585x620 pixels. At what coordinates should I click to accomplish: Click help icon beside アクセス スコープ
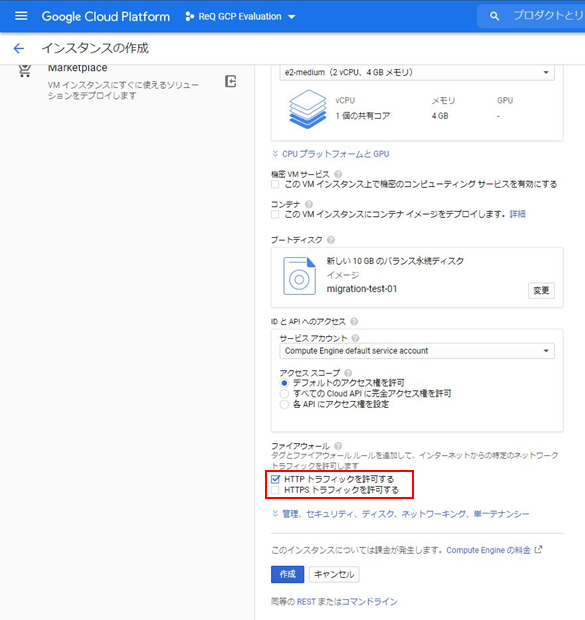pos(348,373)
